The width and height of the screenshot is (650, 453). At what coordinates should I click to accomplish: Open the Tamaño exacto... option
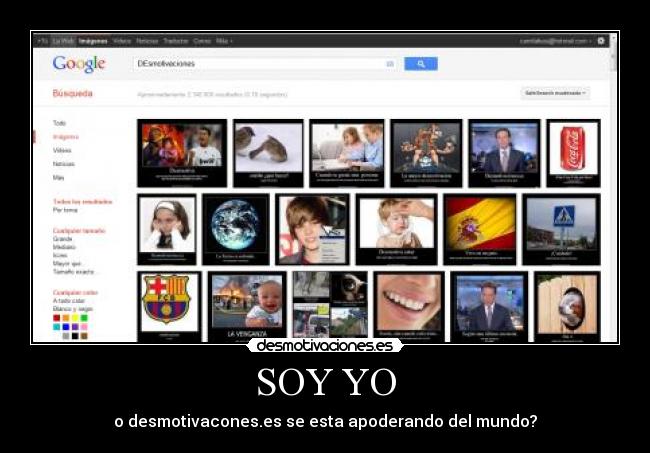[x=74, y=272]
